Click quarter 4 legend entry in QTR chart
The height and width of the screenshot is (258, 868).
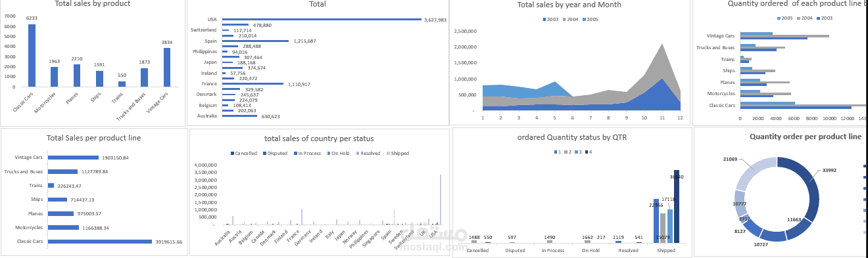588,152
